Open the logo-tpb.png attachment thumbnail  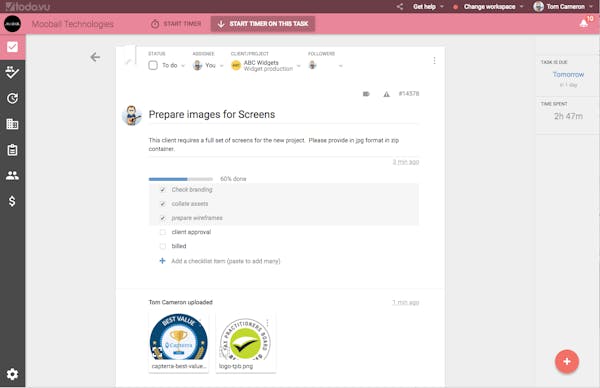tap(246, 342)
